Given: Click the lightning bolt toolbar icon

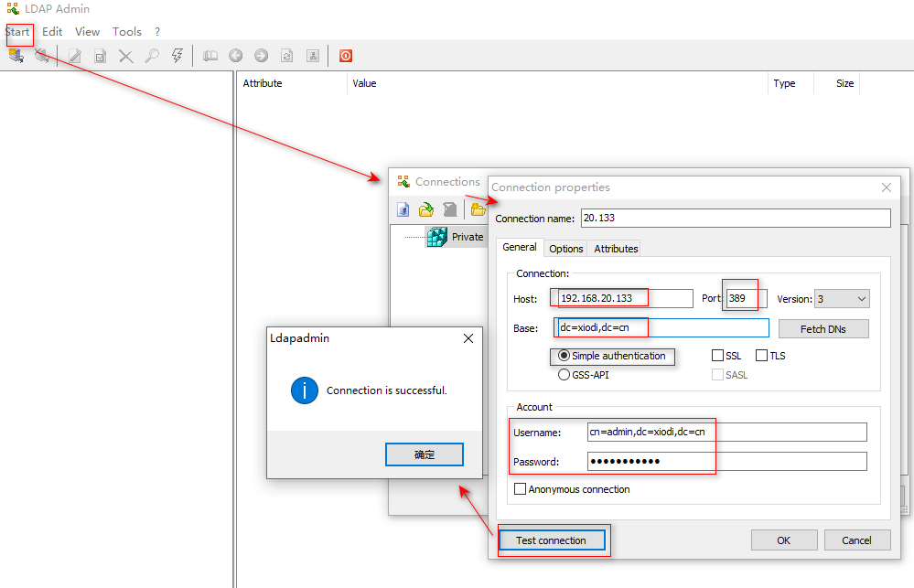Looking at the screenshot, I should pos(177,55).
